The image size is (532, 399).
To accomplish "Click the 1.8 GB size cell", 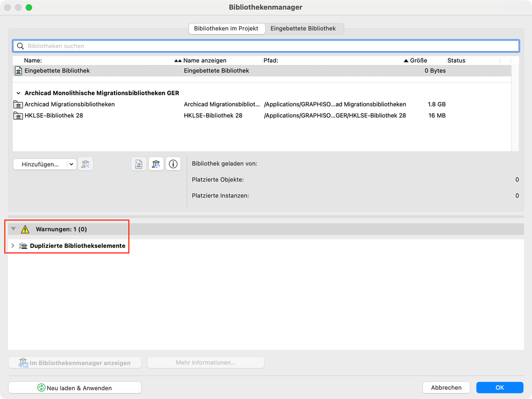I will point(436,104).
